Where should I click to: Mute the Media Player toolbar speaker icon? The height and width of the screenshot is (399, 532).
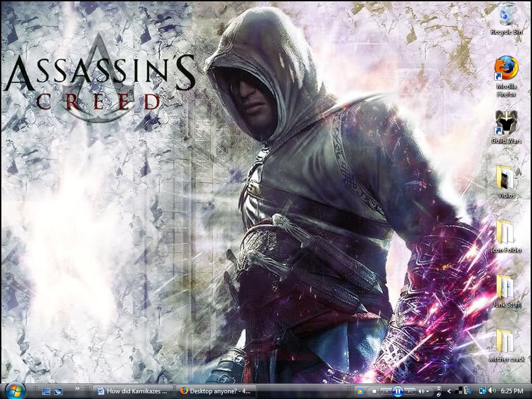point(421,392)
